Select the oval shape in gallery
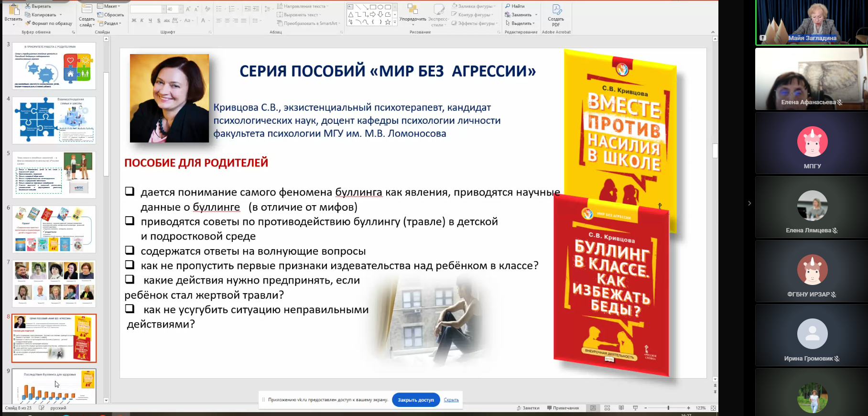Viewport: 868px width, 416px height. pos(380,7)
